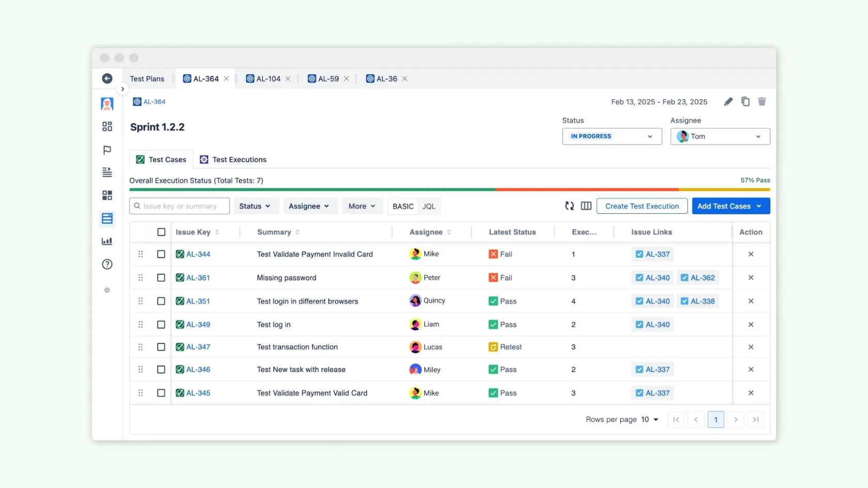Open the More filter dropdown
This screenshot has height=488, width=868.
[362, 206]
